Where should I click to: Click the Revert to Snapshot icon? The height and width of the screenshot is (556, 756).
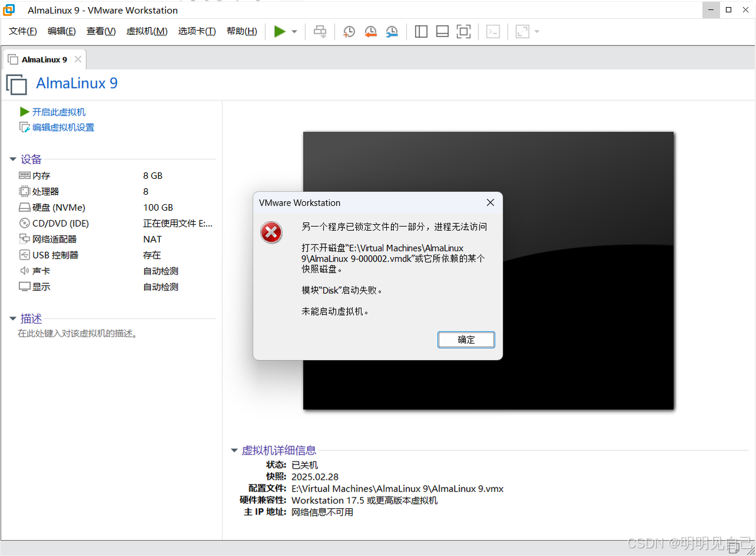(370, 32)
